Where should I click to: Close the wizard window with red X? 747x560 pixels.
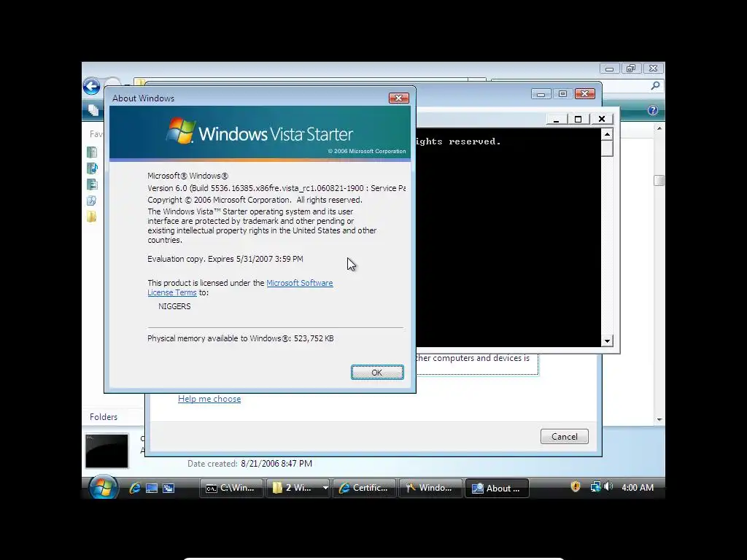pos(585,94)
